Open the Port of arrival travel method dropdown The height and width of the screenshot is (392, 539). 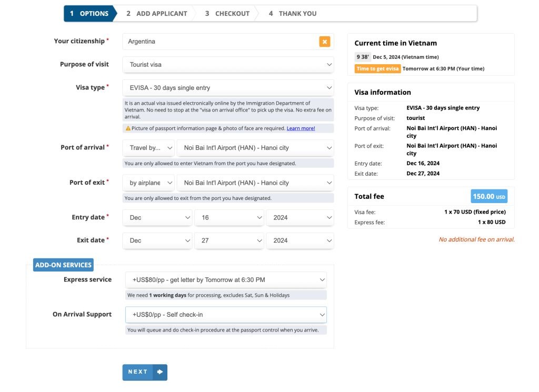click(x=148, y=148)
